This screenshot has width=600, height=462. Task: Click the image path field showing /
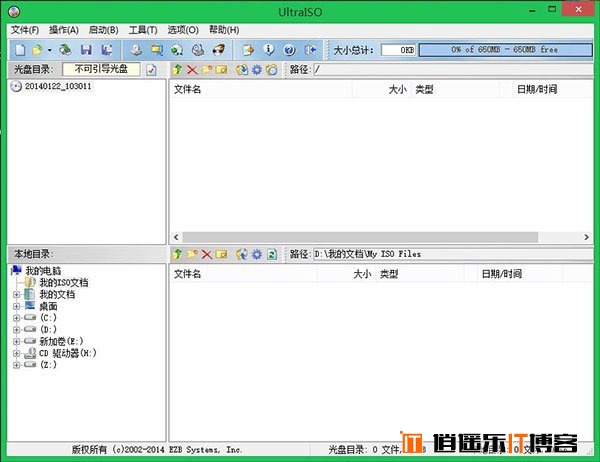point(453,70)
